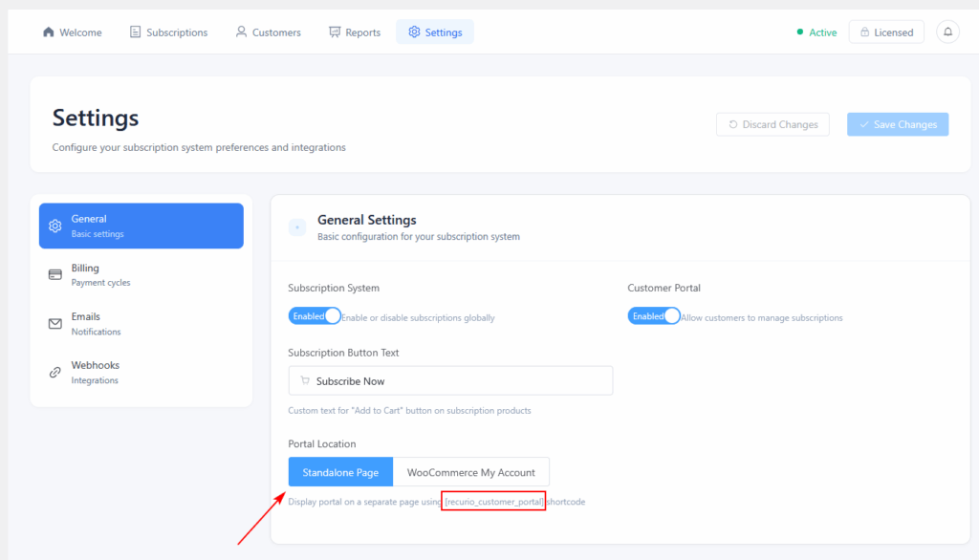Disable the Subscription System toggle
Screen dimensions: 979x560
point(315,316)
